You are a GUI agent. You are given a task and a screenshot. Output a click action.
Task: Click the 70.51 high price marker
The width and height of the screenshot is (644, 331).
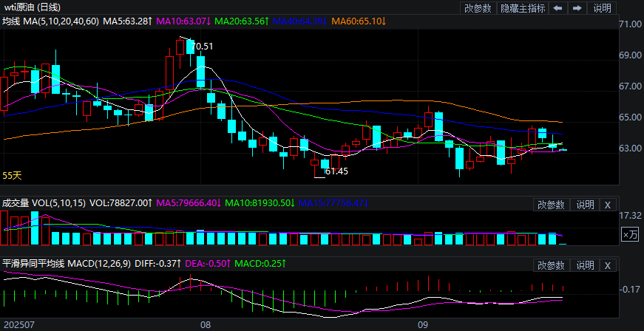click(x=203, y=47)
